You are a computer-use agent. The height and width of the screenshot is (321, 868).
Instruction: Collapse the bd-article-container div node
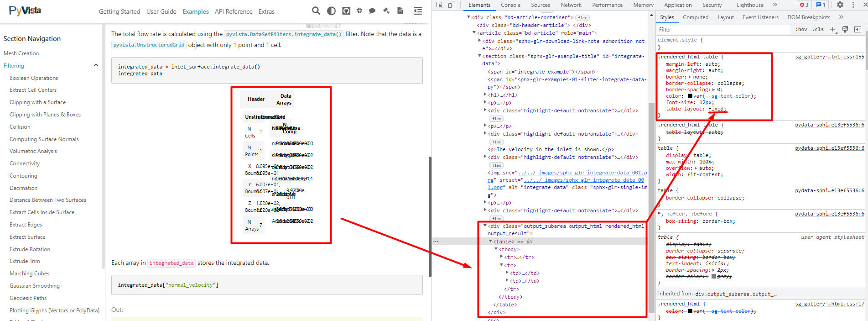coord(468,17)
